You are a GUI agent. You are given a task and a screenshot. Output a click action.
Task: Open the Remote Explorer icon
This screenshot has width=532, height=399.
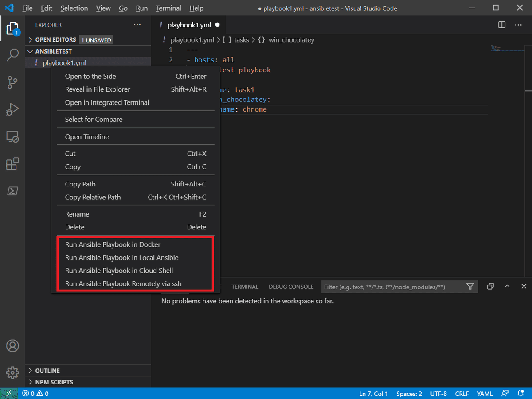pos(12,136)
